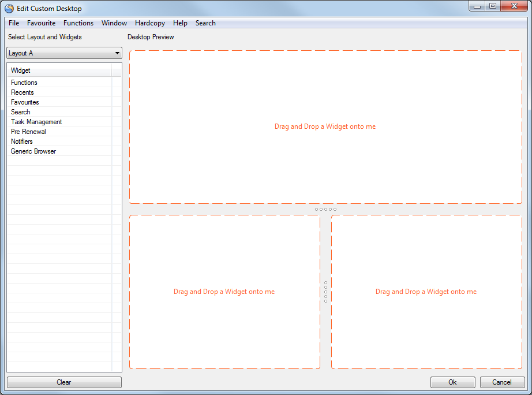Select the Task Management widget

pyautogui.click(x=36, y=122)
